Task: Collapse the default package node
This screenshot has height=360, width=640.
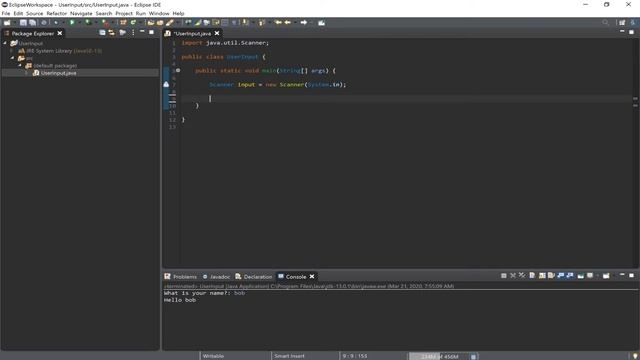Action: tap(20, 65)
